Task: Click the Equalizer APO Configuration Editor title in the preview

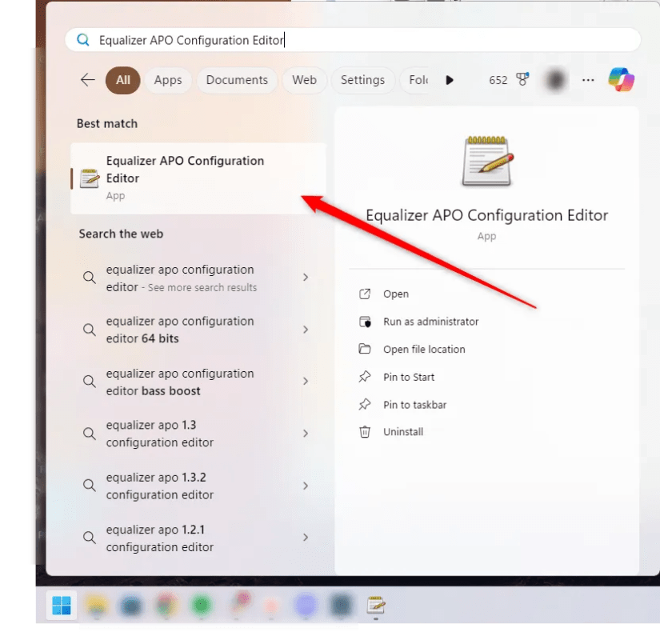Action: [486, 215]
